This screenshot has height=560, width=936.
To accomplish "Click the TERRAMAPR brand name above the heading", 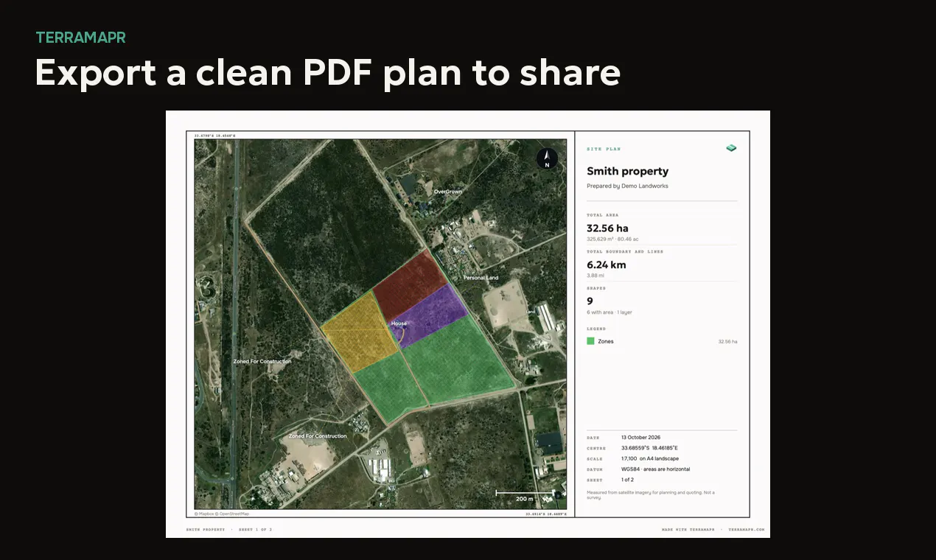I will 81,38.
